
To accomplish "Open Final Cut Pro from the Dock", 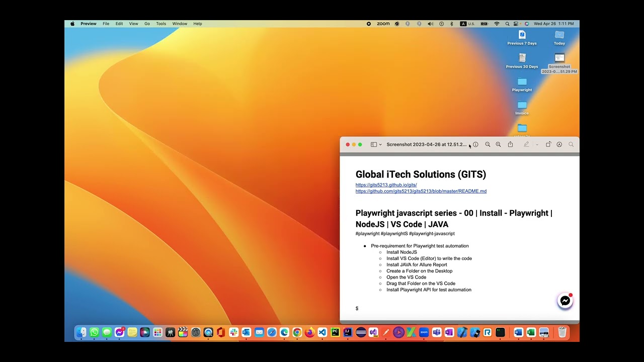I will point(183,332).
